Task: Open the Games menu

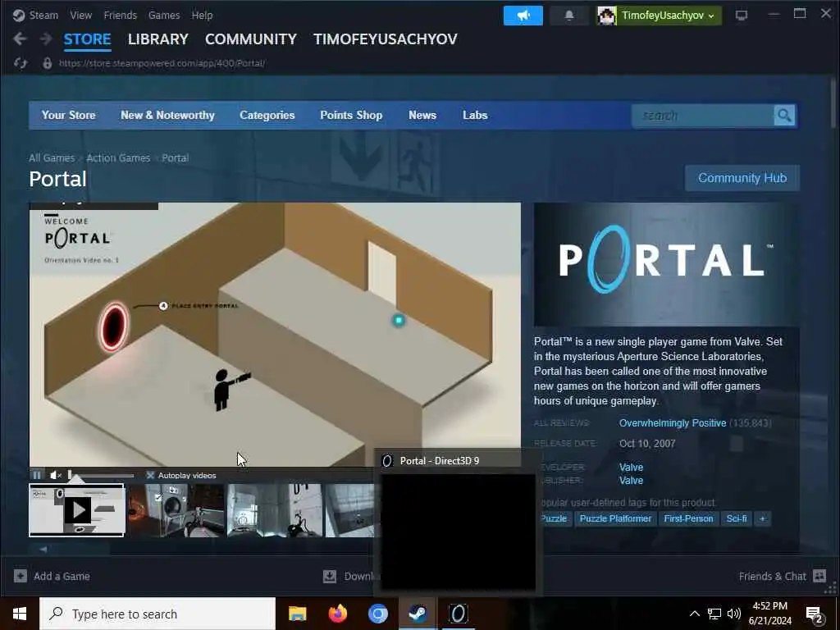Action: 164,15
